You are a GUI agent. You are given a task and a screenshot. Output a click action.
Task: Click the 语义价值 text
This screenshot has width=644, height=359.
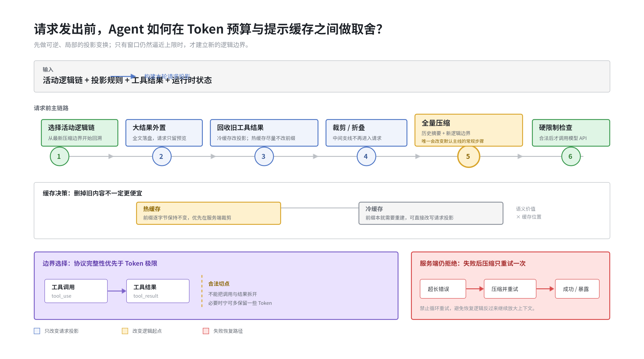(x=525, y=209)
